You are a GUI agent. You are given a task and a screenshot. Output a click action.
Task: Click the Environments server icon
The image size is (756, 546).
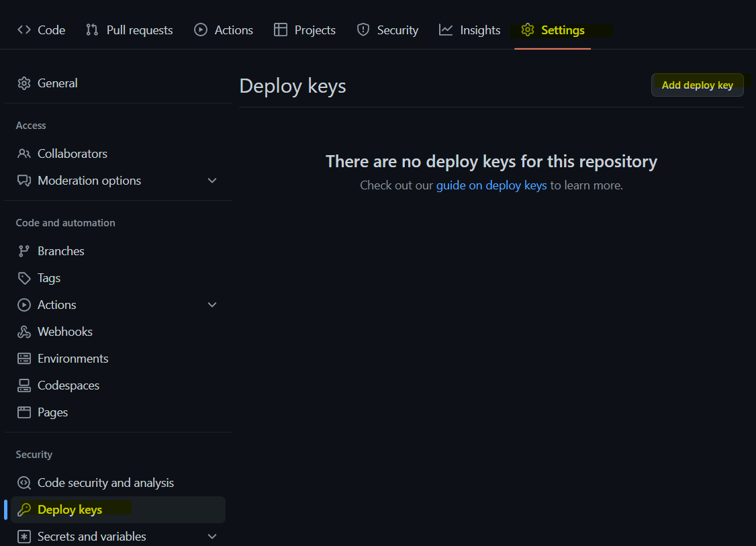pos(24,359)
